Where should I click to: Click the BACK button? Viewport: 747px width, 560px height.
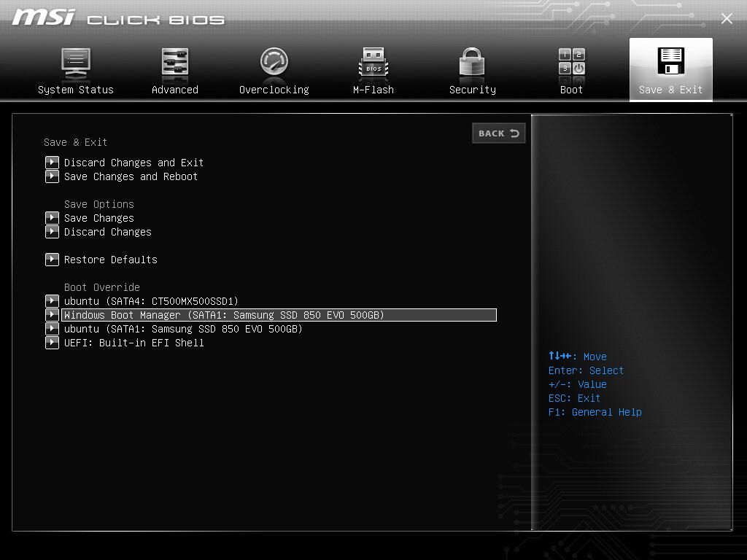[x=499, y=133]
